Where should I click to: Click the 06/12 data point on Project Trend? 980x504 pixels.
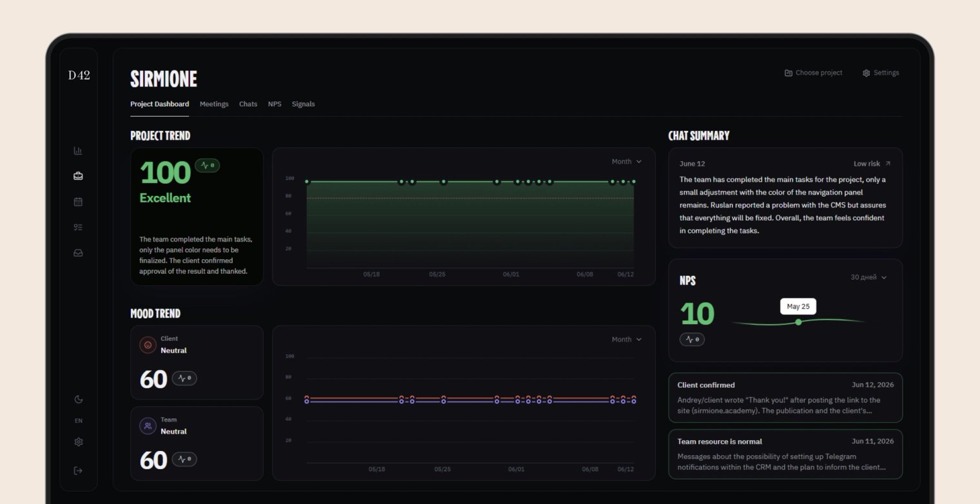pyautogui.click(x=634, y=182)
